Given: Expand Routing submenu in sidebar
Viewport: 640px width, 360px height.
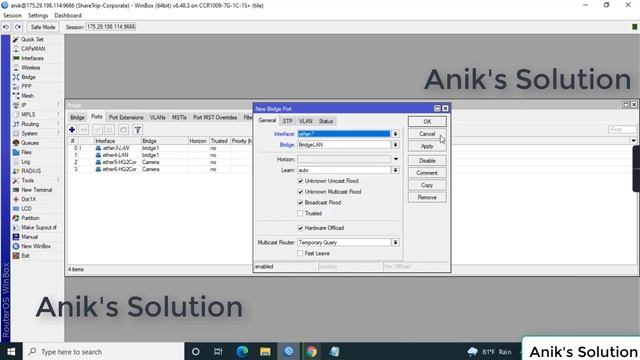Looking at the screenshot, I should [58, 124].
